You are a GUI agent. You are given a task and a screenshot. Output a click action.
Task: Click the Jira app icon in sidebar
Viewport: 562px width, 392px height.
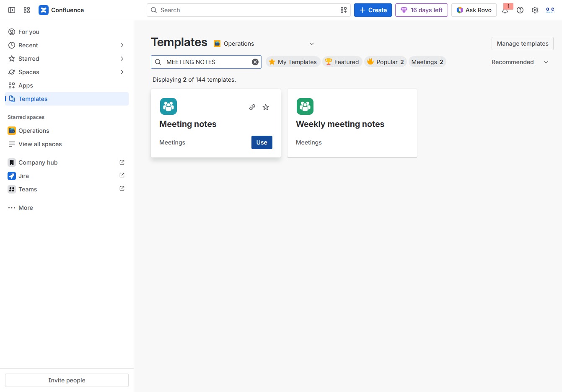[x=12, y=176]
